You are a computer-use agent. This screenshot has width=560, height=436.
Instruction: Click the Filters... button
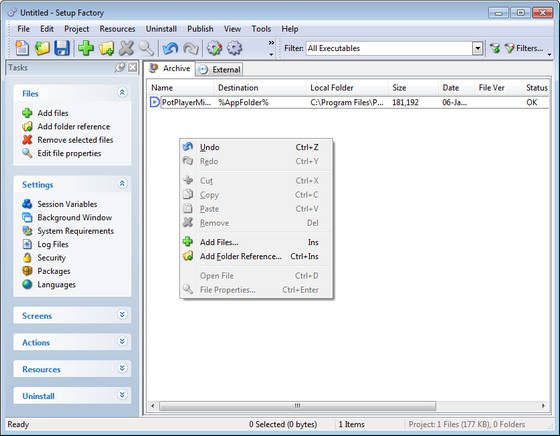click(524, 48)
